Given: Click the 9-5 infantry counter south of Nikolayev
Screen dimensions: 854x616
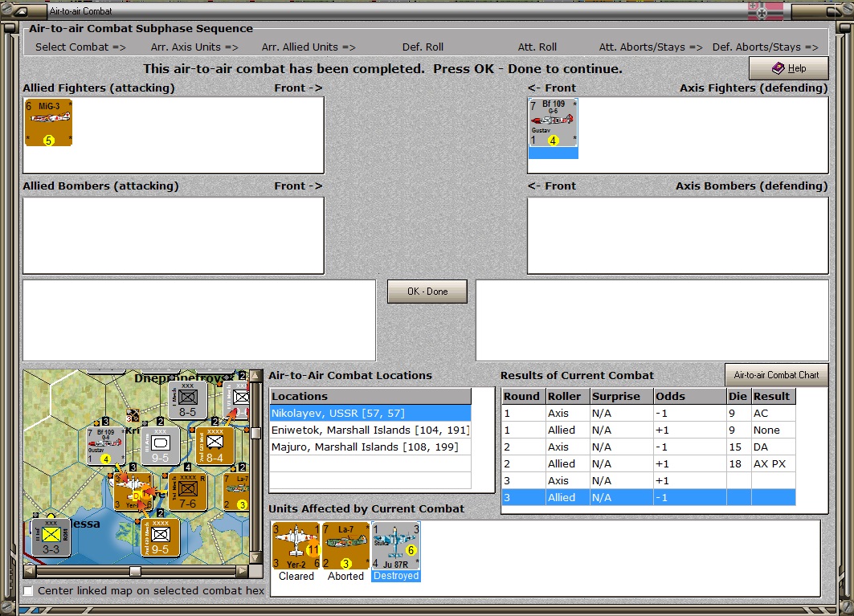Looking at the screenshot, I should [x=160, y=537].
